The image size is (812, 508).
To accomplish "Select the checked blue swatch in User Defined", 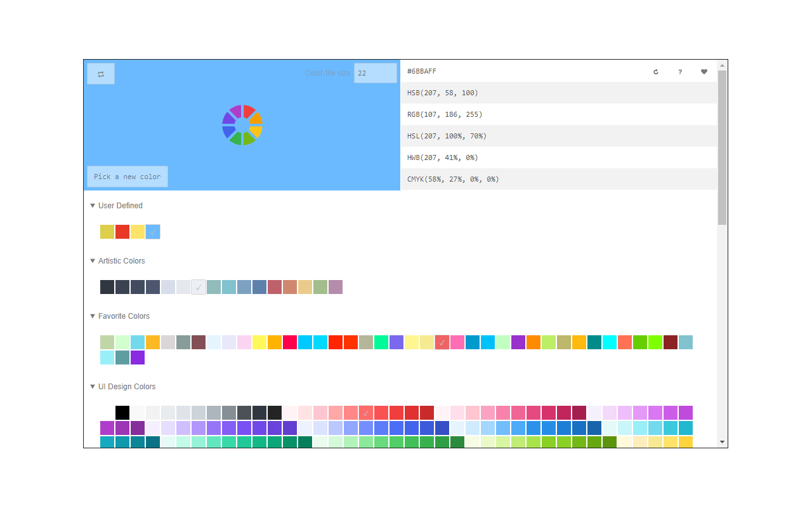I will [x=153, y=232].
